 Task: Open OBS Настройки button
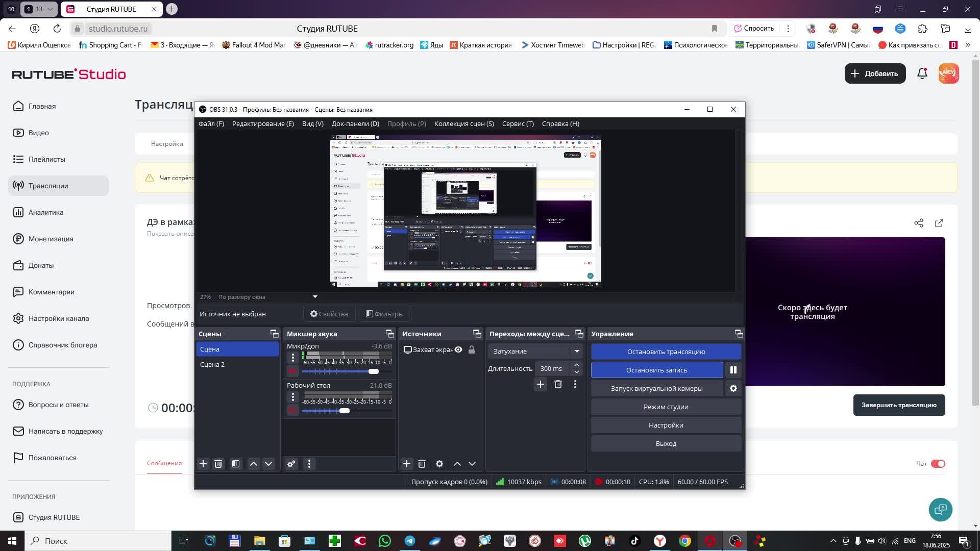coord(666,425)
